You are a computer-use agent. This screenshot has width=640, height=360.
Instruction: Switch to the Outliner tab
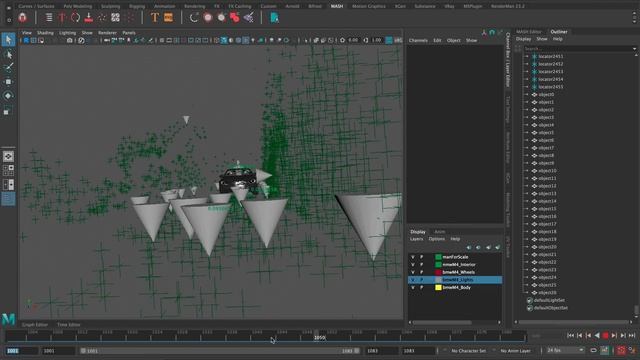559,31
